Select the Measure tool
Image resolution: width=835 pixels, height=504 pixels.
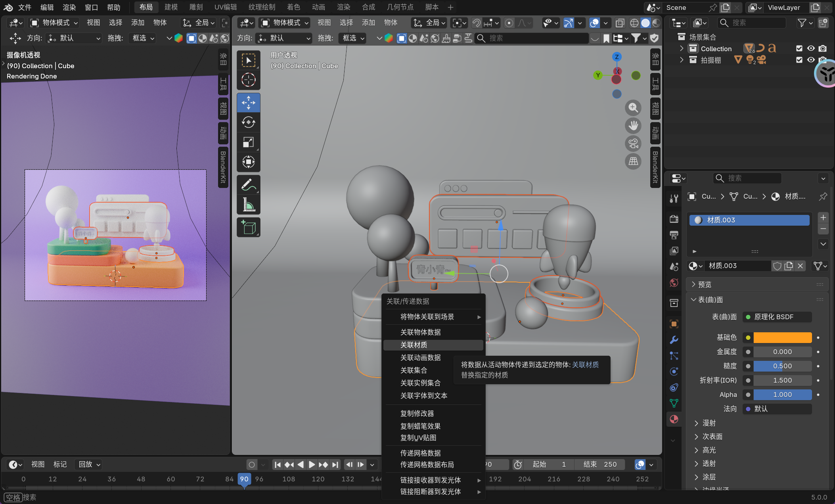(x=249, y=205)
